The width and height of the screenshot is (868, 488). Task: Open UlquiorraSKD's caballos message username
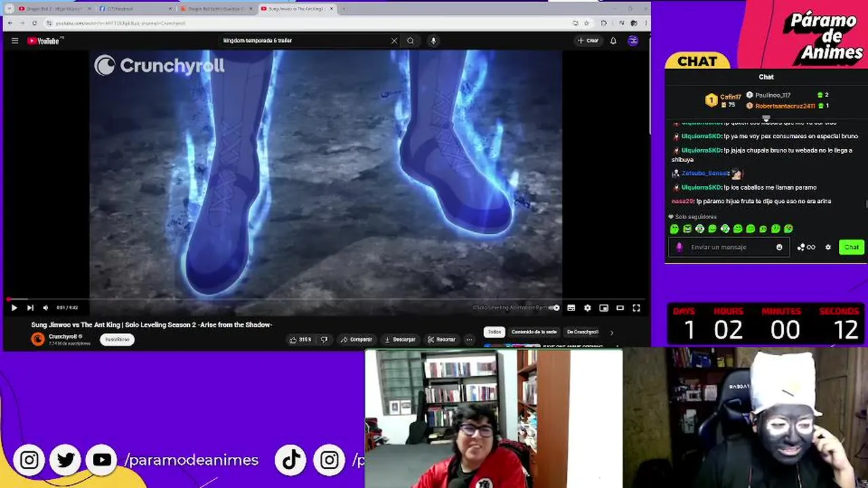pos(701,187)
